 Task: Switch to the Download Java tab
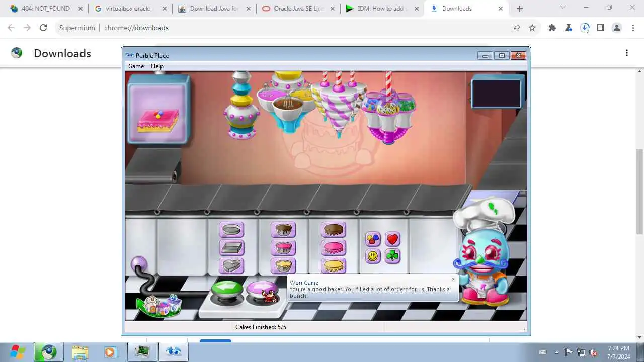tap(214, 9)
